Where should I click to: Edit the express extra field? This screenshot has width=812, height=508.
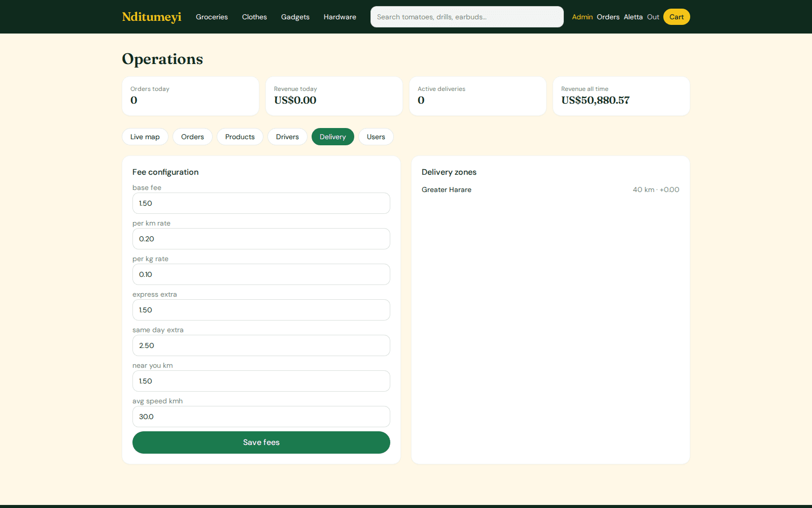point(261,310)
